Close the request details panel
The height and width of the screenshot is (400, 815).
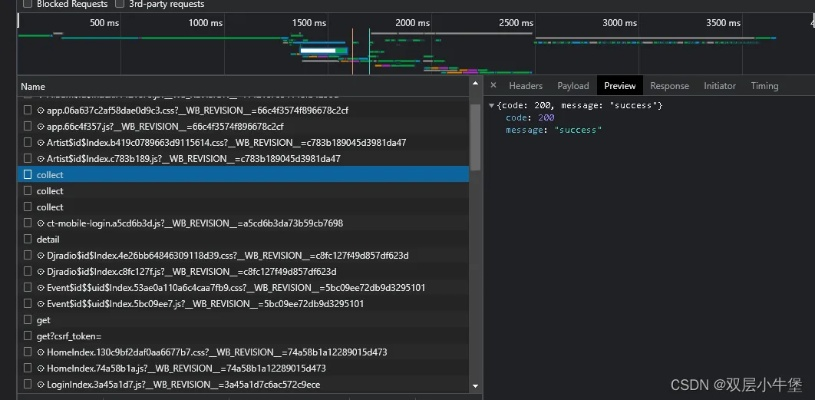point(493,86)
